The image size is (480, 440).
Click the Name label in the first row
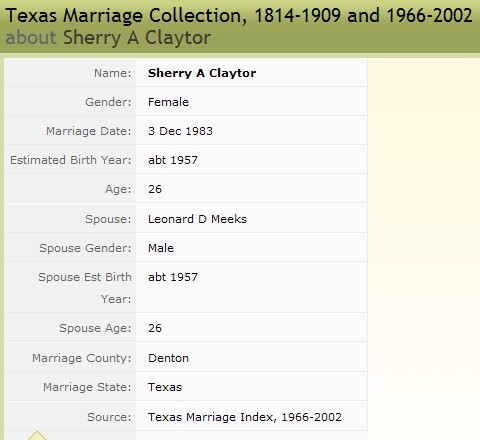[x=113, y=73]
